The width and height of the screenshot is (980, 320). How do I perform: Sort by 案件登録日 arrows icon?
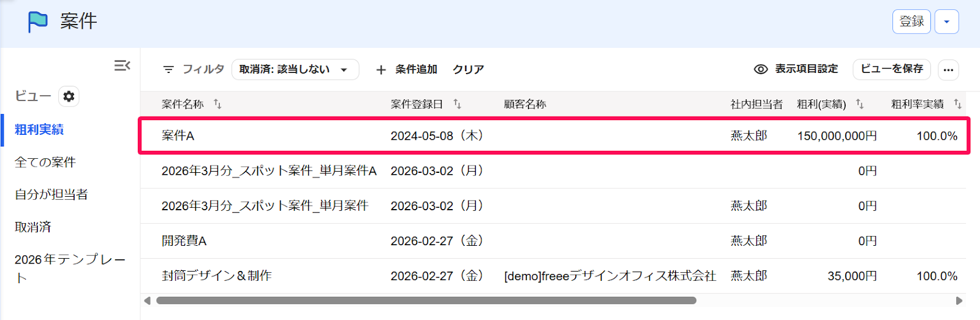click(457, 104)
